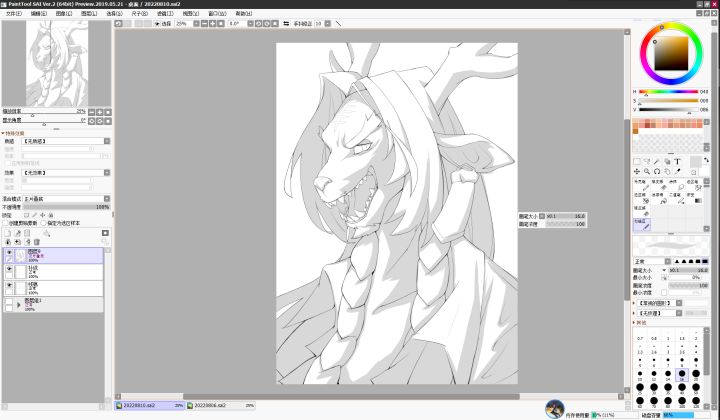The image size is (720, 420).
Task: Flip the canvas view horizontally
Action: 286,23
